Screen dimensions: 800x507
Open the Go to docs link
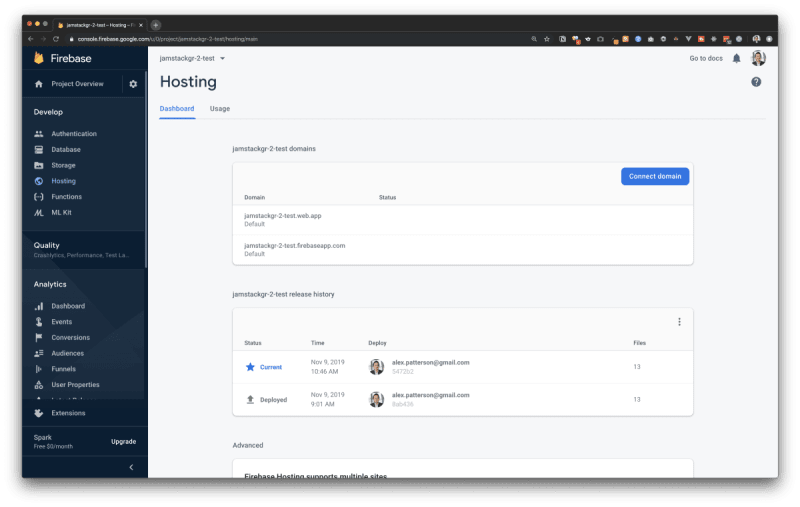(x=706, y=59)
